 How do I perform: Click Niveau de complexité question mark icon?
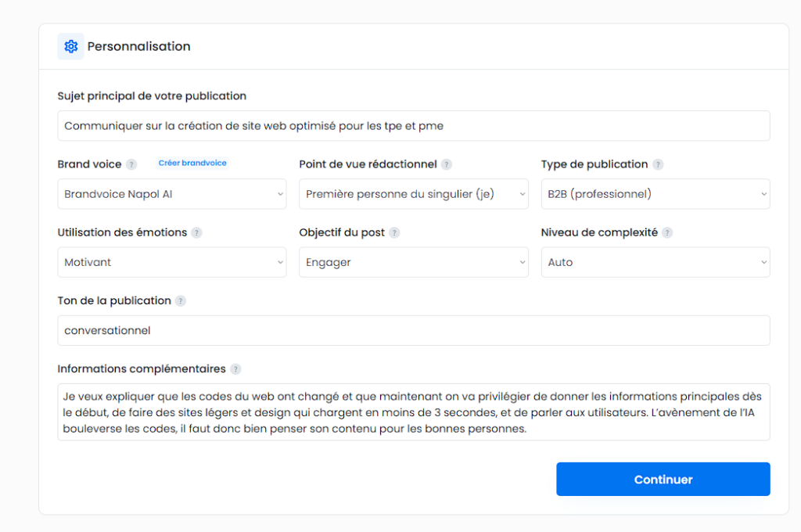click(x=667, y=233)
